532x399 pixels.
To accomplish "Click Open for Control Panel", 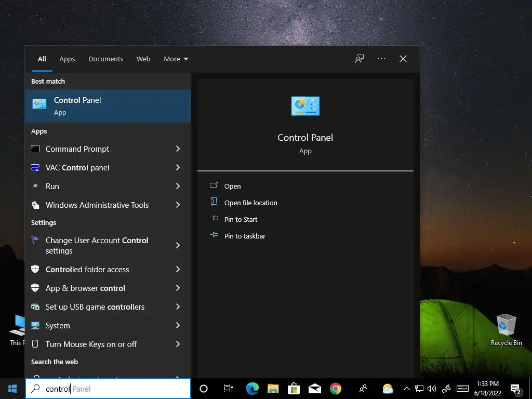I will 232,186.
